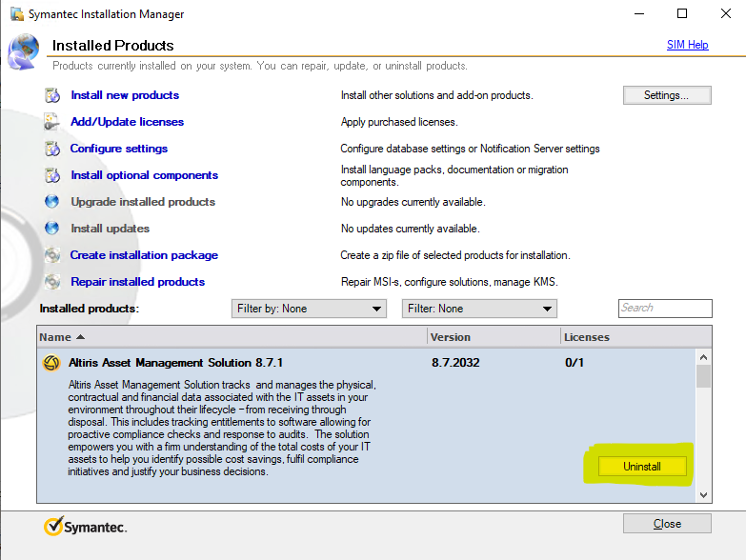Click the Licenses column header
The height and width of the screenshot is (560, 746).
[587, 337]
